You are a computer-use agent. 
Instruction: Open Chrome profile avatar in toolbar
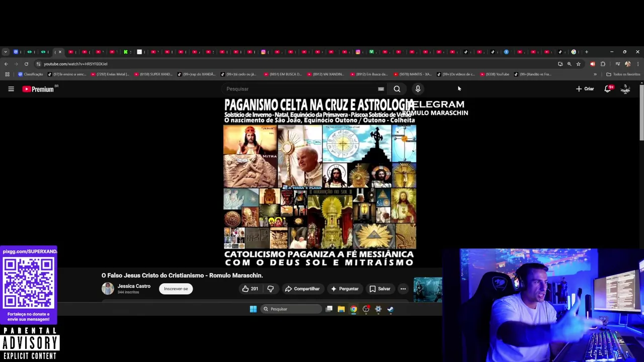[628, 64]
